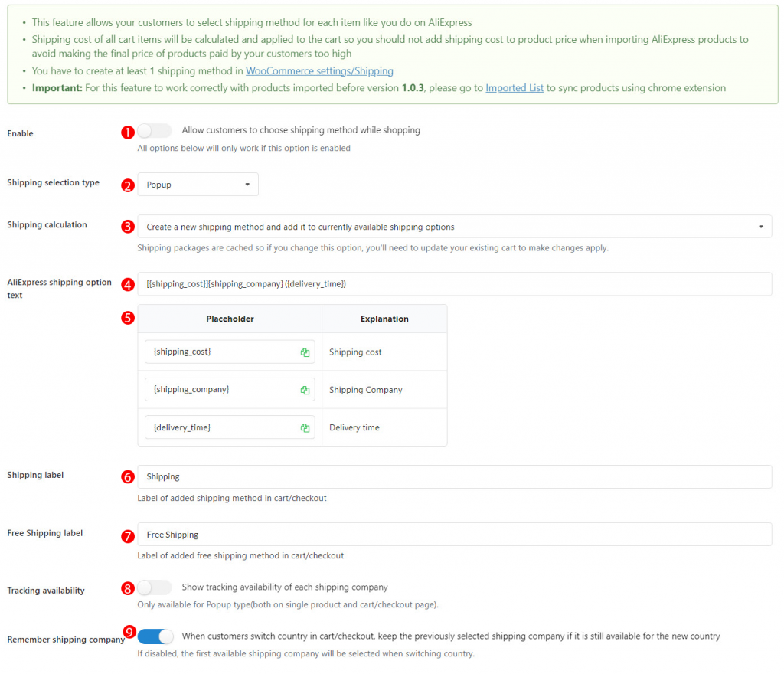784x674 pixels.
Task: Toggle the Tracking availability switch
Action: tap(154, 587)
